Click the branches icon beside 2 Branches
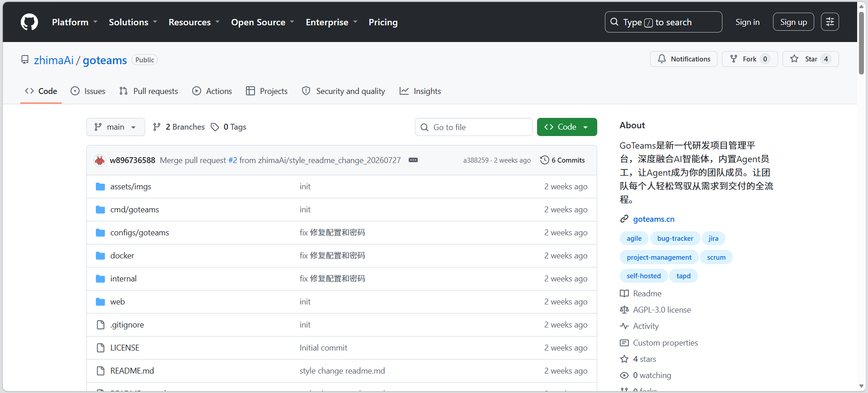Screen dimensions: 868x393 click(x=157, y=127)
